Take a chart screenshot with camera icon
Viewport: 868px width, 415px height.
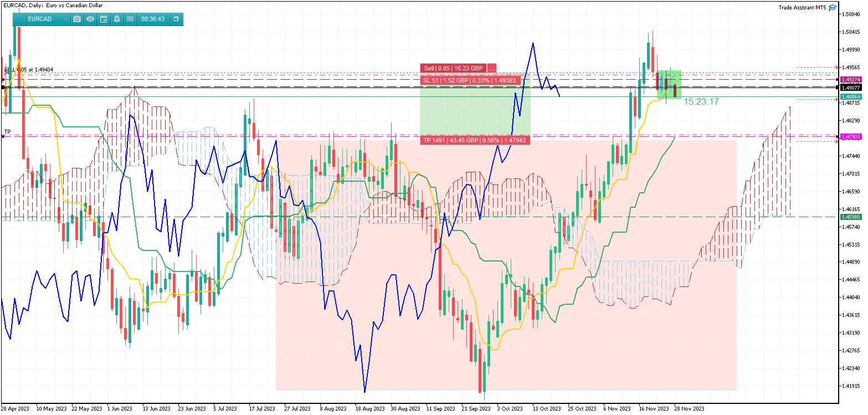(77, 19)
